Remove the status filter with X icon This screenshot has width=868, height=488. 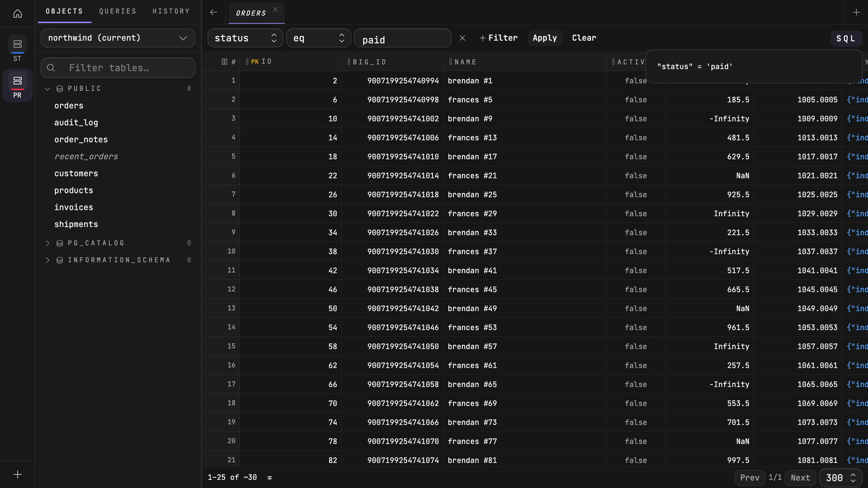coord(462,38)
